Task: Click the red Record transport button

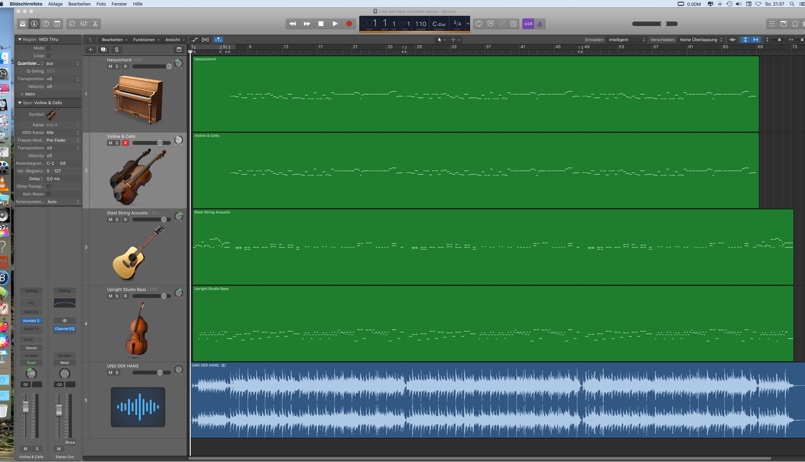Action: [x=349, y=24]
